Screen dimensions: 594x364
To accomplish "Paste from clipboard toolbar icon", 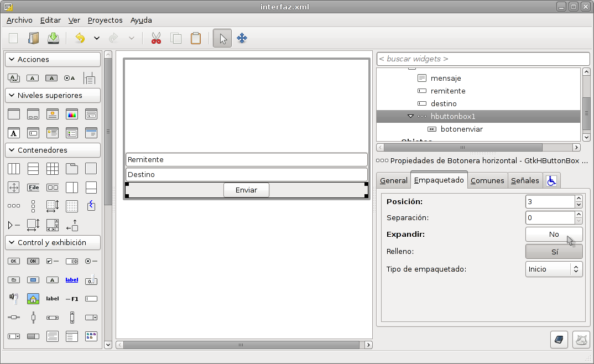I will (x=195, y=38).
